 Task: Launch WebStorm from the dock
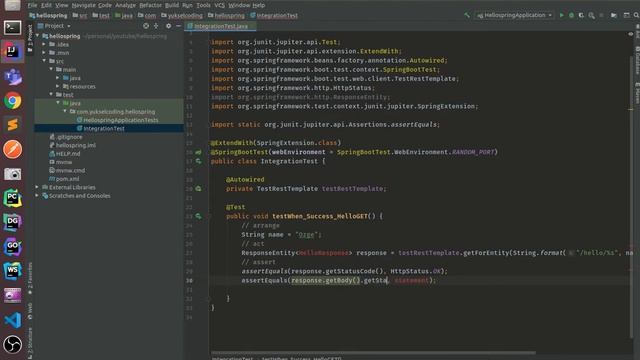tap(13, 271)
